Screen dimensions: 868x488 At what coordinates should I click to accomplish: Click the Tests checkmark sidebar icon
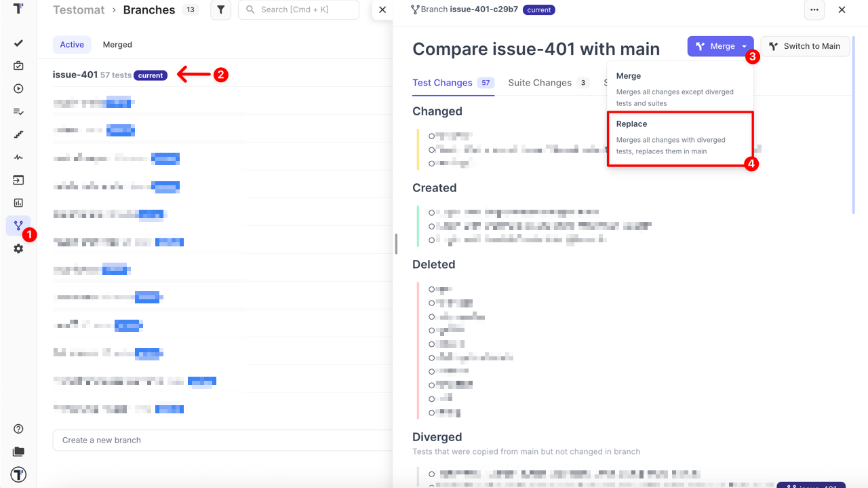18,43
